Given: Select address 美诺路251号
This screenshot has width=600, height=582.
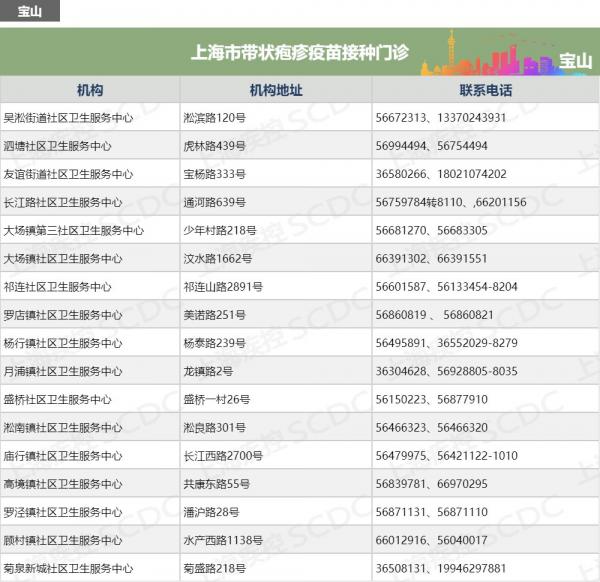Looking at the screenshot, I should [x=214, y=315].
